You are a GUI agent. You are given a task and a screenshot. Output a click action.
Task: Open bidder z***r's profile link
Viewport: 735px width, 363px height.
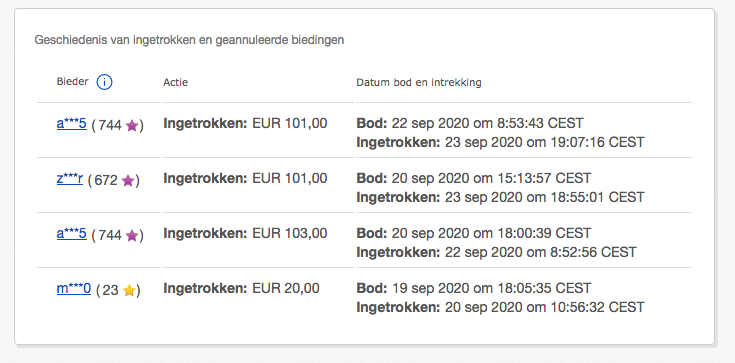tap(70, 179)
